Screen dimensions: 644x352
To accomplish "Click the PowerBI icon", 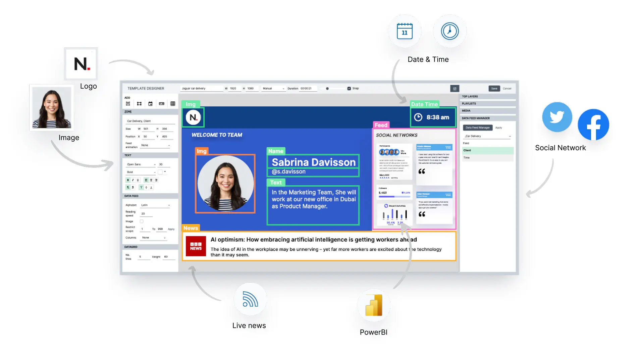I will [x=374, y=305].
